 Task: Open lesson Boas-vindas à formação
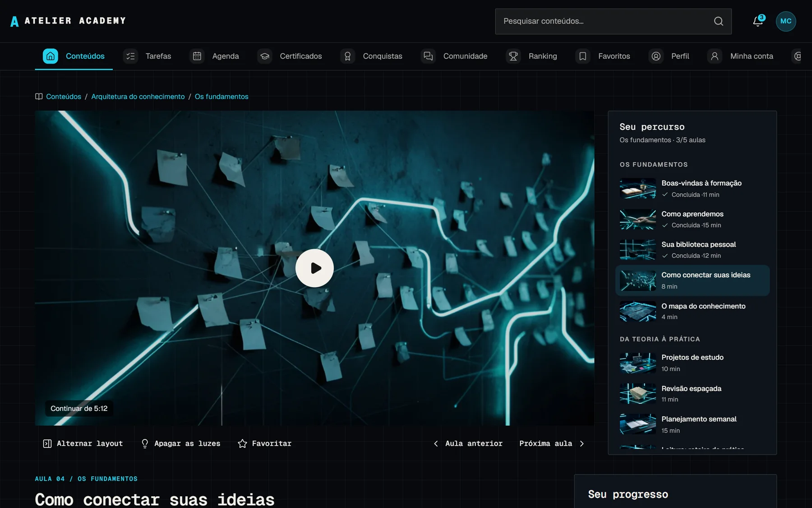click(692, 189)
